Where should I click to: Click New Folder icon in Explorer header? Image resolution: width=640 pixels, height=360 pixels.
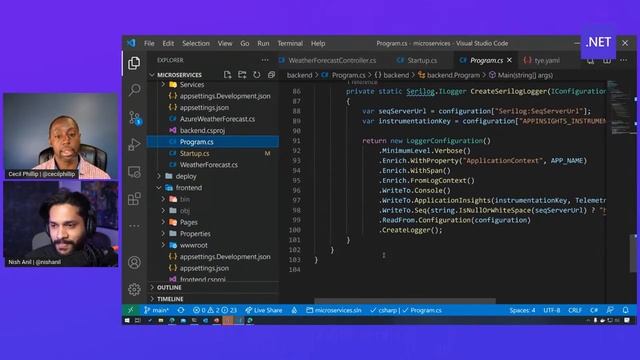[x=242, y=75]
